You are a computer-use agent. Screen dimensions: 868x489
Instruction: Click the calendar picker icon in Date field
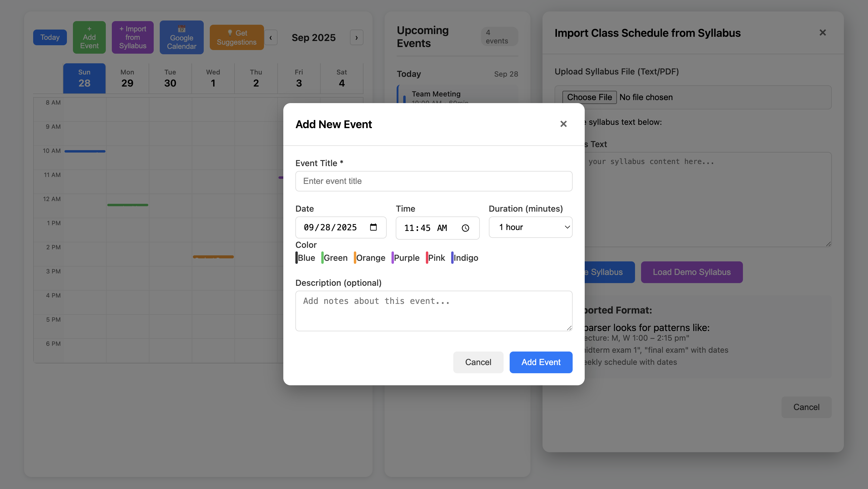pos(373,227)
